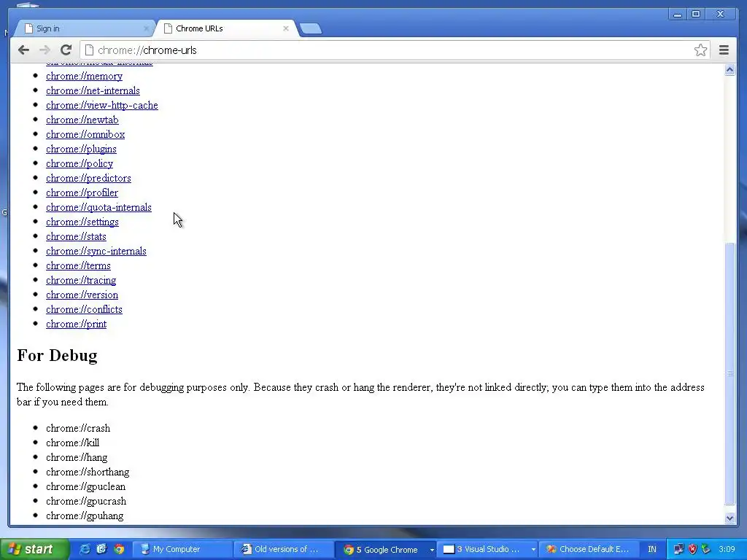Reload the Chrome URLs page
The width and height of the screenshot is (747, 560).
(x=66, y=50)
